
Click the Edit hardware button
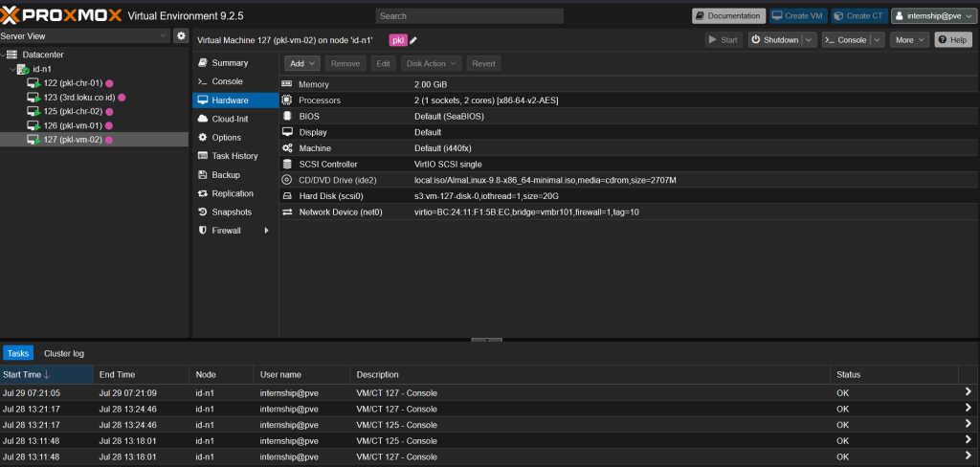point(383,63)
